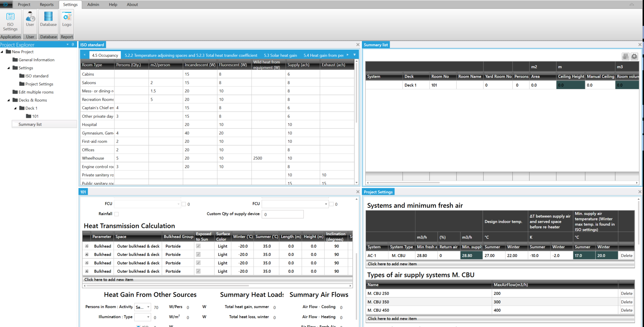Expand the first Bulkhead row details
This screenshot has width=644, height=327.
87,246
